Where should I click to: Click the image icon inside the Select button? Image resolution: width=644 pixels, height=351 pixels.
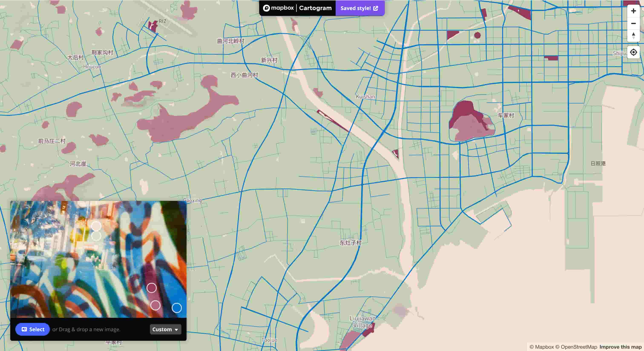(24, 329)
